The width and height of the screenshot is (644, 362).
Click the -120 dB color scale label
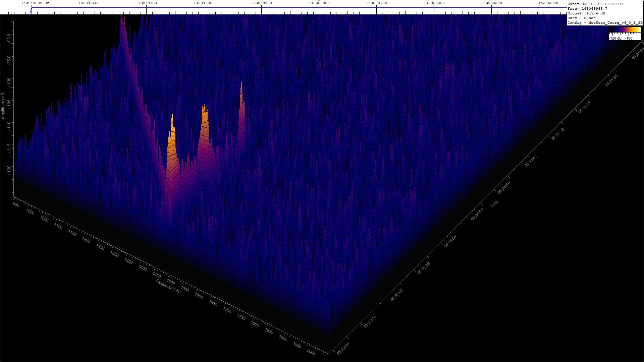tap(615, 38)
